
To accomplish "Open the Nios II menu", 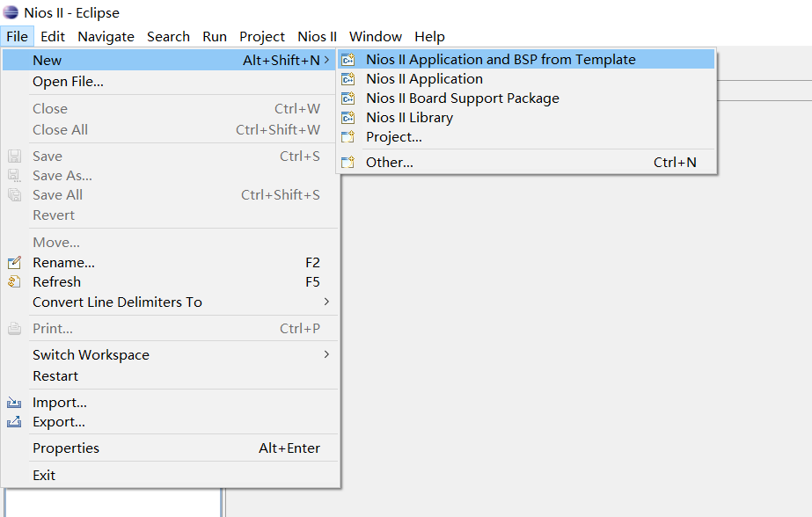I will pos(317,36).
